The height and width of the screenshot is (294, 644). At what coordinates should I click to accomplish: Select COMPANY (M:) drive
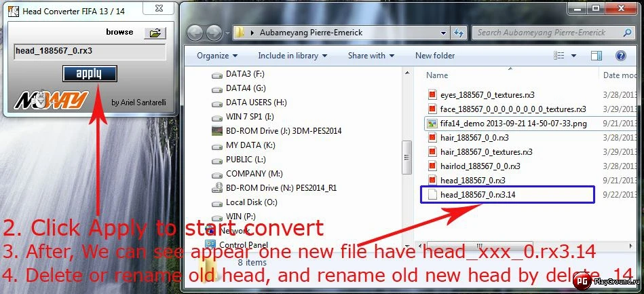click(x=254, y=174)
